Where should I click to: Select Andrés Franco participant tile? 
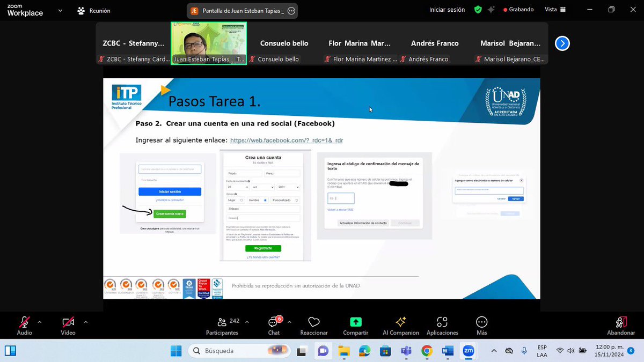(435, 43)
